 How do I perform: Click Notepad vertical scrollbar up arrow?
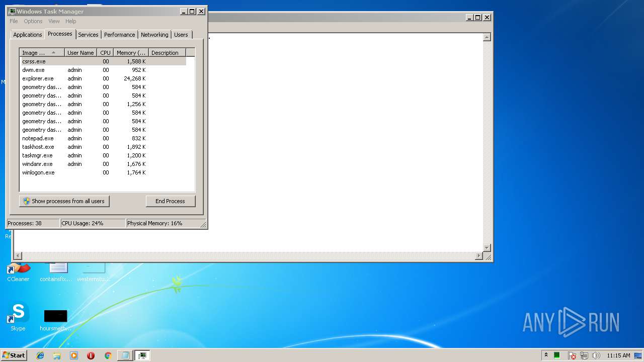[487, 37]
